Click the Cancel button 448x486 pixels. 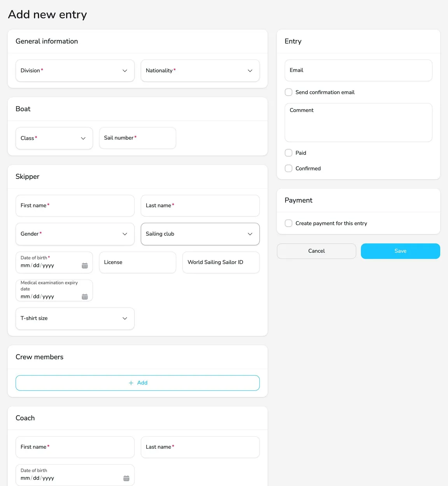tap(317, 251)
